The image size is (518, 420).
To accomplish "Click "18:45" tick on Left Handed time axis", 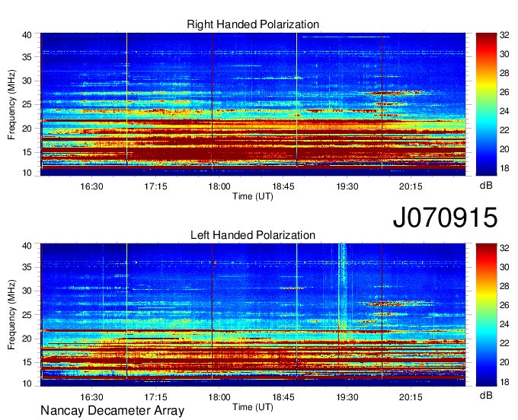I will coord(283,397).
